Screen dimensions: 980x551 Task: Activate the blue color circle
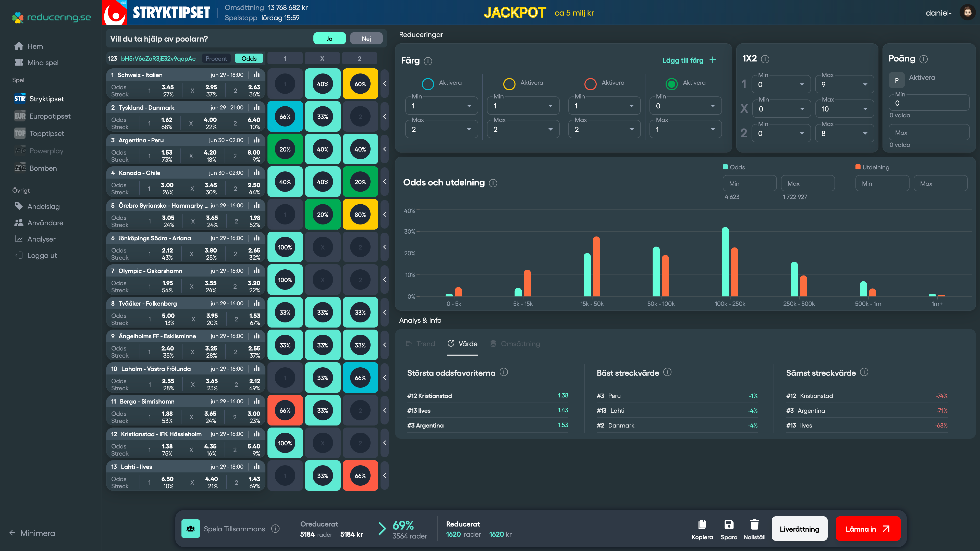428,84
